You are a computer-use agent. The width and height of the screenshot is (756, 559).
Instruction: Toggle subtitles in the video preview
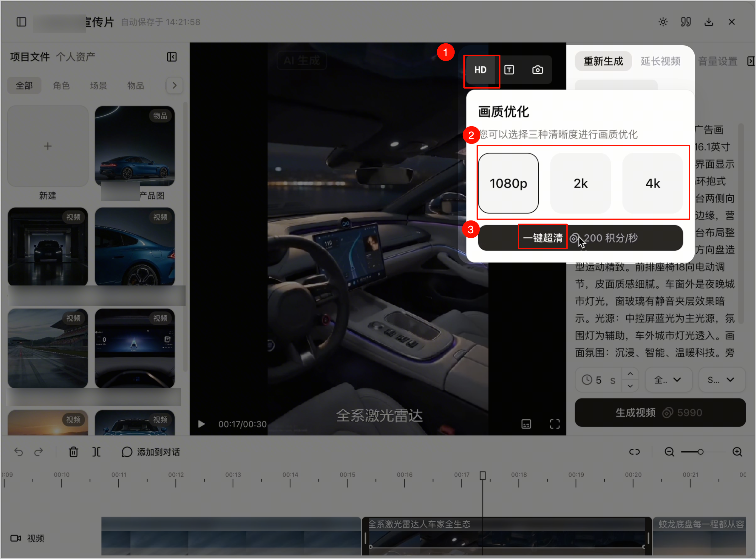[526, 424]
